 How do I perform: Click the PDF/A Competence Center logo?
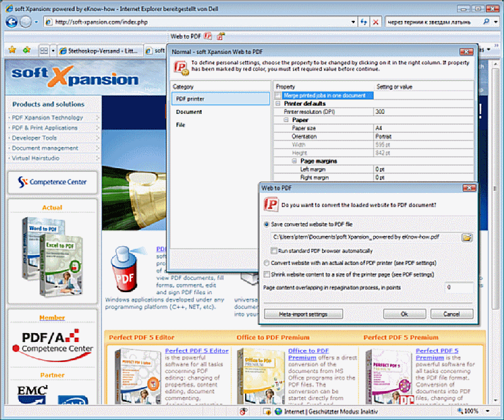pos(52,344)
